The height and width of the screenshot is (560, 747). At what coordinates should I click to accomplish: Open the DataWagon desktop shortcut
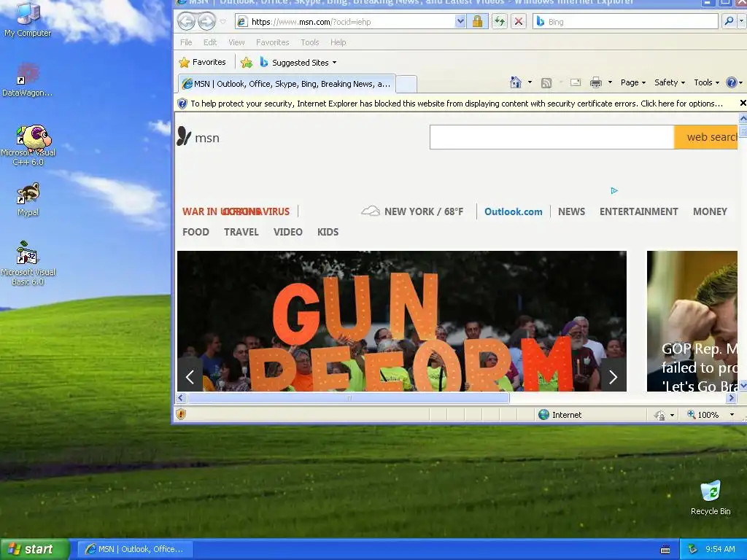coord(28,80)
